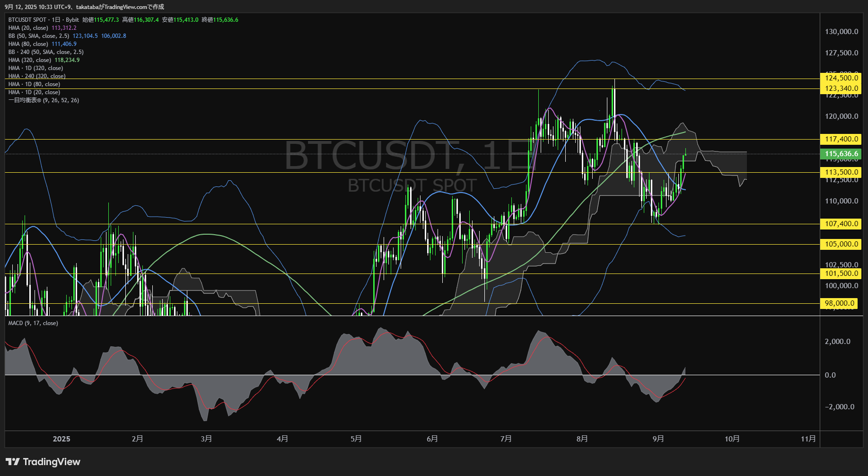Image resolution: width=868 pixels, height=476 pixels.
Task: Click the 終値 115,636.6 close value in legend
Action: pyautogui.click(x=220, y=20)
